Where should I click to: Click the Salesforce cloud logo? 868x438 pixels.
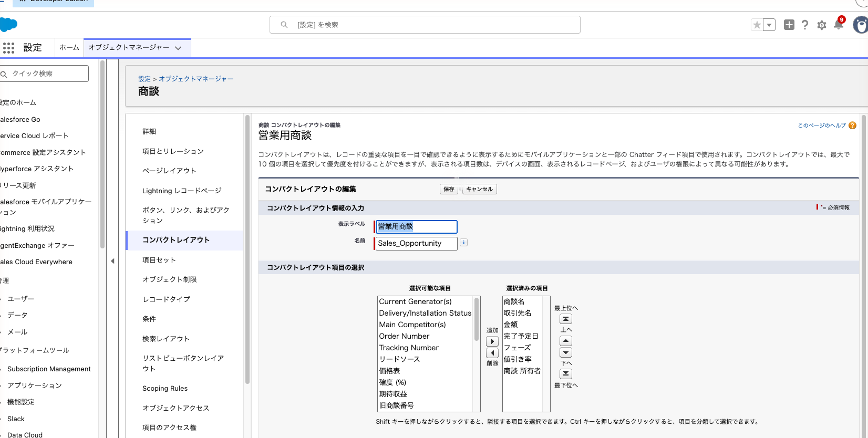(8, 25)
